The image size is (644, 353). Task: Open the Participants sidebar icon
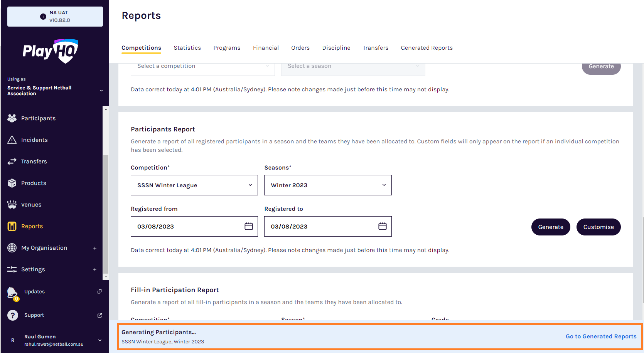[12, 118]
